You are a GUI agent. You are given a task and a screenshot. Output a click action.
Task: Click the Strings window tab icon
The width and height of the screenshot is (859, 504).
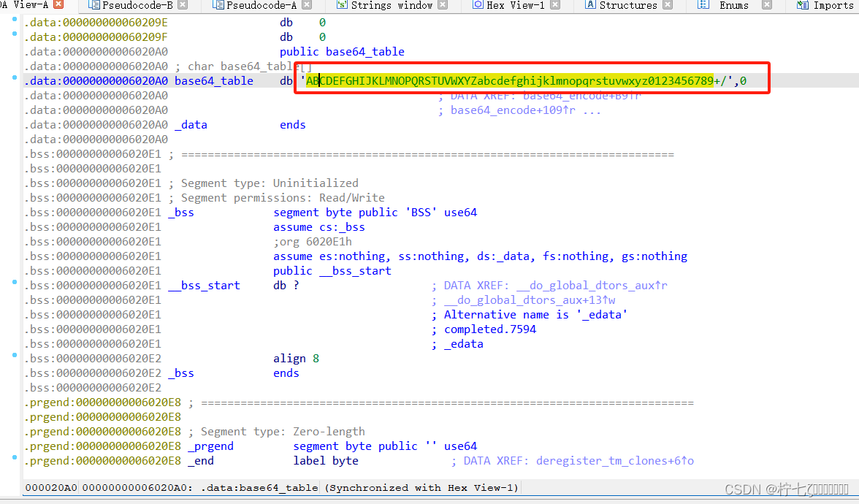[342, 5]
